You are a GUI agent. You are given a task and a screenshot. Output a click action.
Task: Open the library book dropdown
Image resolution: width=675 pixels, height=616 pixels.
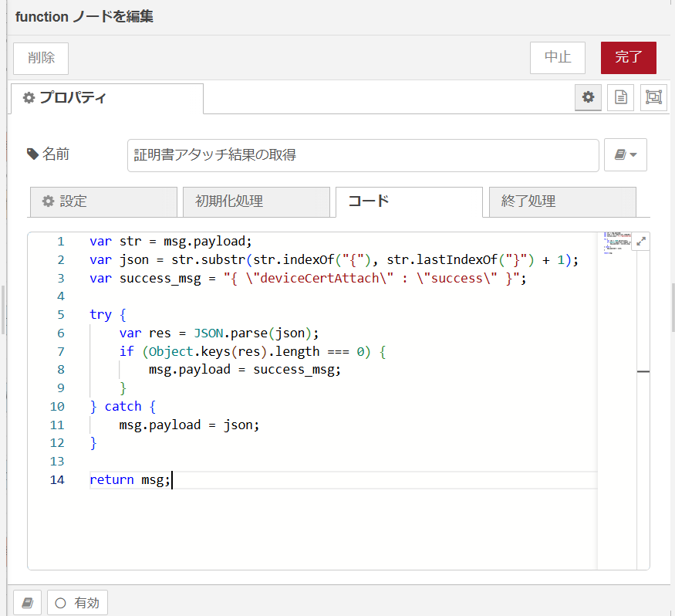(x=626, y=154)
